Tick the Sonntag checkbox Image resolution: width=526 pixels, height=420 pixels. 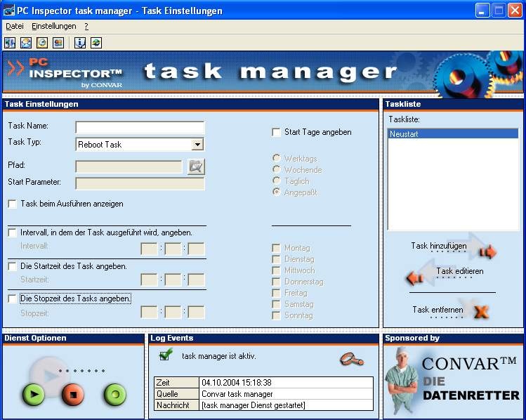click(x=277, y=315)
